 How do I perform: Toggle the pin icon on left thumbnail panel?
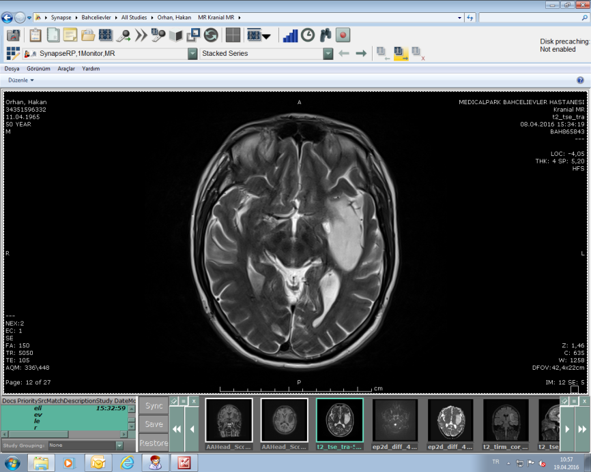pyautogui.click(x=174, y=401)
